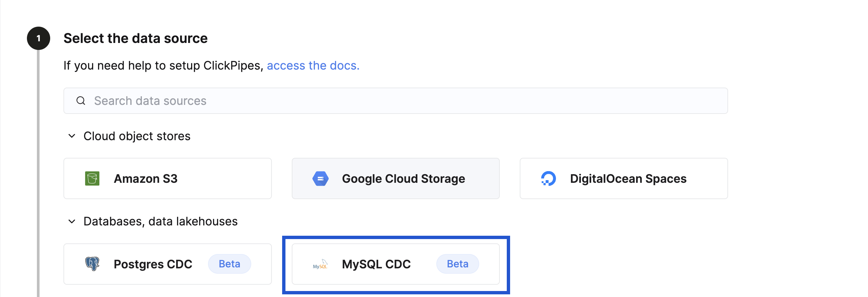This screenshot has height=297, width=868.
Task: Click the Amazon S3 bucket icon
Action: [92, 178]
